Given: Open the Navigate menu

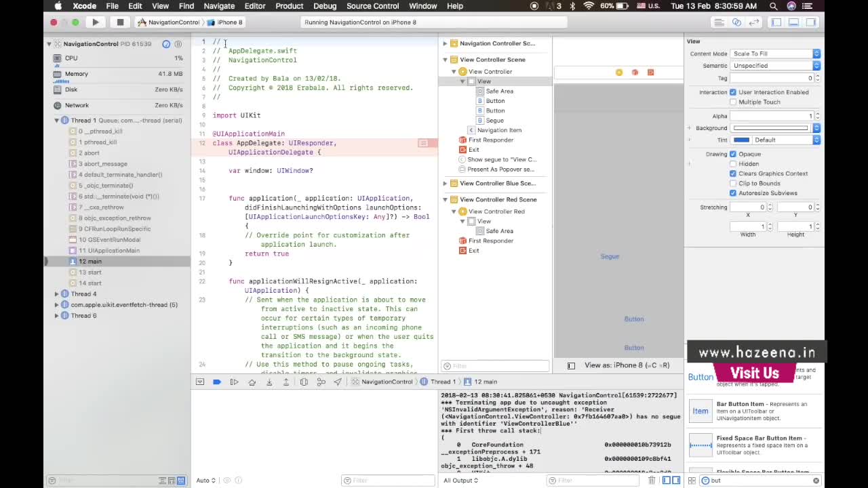Looking at the screenshot, I should pyautogui.click(x=219, y=6).
